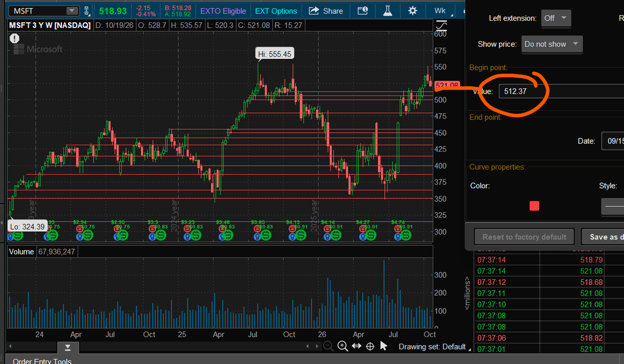Click the symbol link clip icon
Screen dimensions: 624x364
tap(87, 11)
